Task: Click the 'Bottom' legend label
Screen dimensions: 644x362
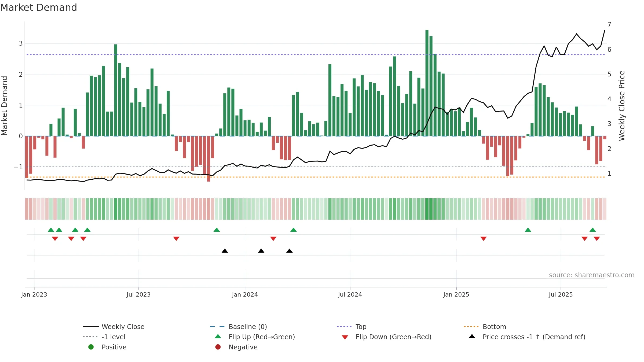Action: (494, 327)
